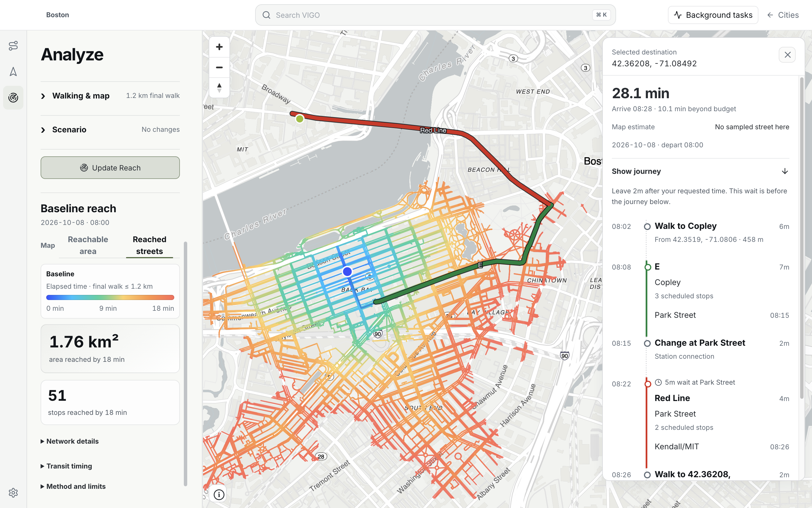Image resolution: width=812 pixels, height=508 pixels.
Task: Click the Update Reach button
Action: [x=110, y=168]
